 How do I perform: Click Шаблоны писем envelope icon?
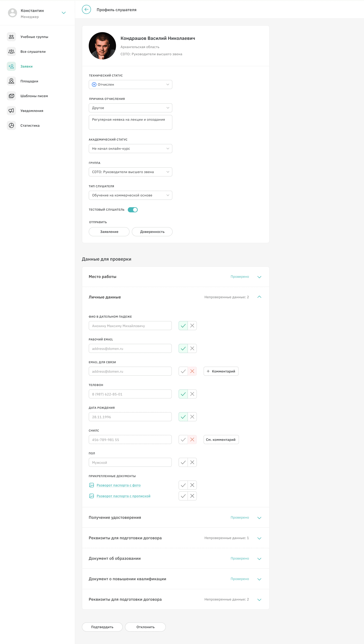click(x=11, y=96)
